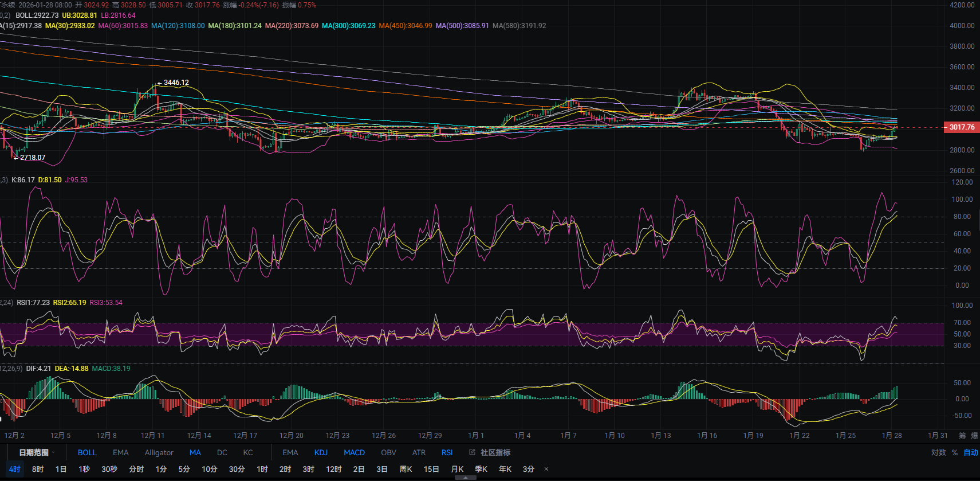This screenshot has width=980, height=481.
Task: Disable the MACD sub-indicator
Action: (354, 452)
